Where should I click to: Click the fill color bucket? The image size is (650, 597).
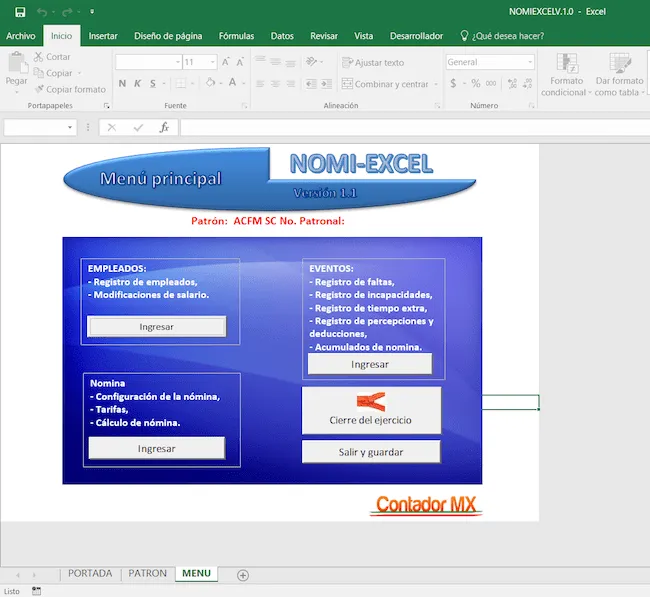pos(211,83)
